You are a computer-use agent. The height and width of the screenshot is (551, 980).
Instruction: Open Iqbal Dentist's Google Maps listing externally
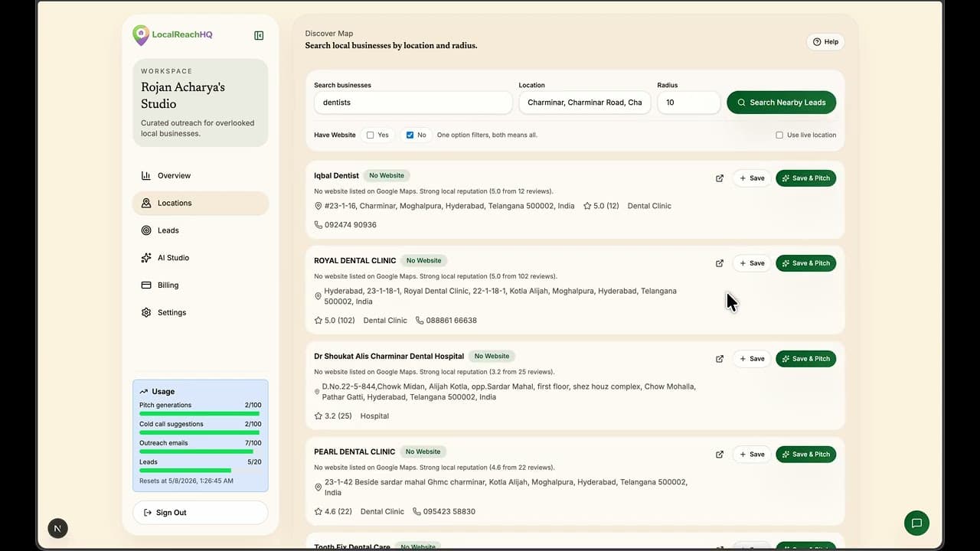point(720,178)
